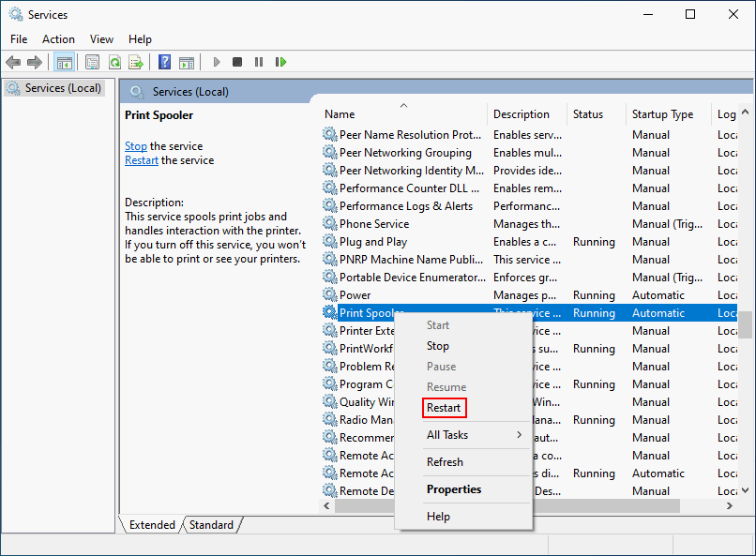Screen dimensions: 756x556
Task: Click the Start Service play icon
Action: point(217,62)
